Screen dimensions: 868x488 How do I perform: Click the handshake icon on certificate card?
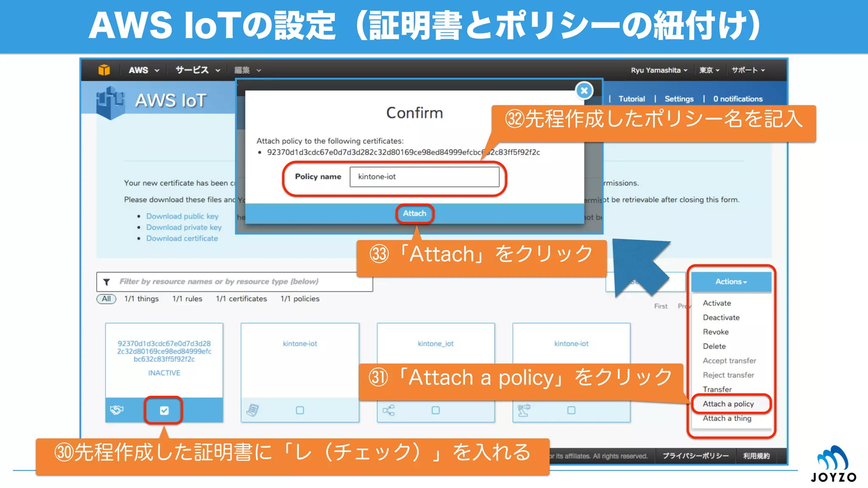pos(117,410)
